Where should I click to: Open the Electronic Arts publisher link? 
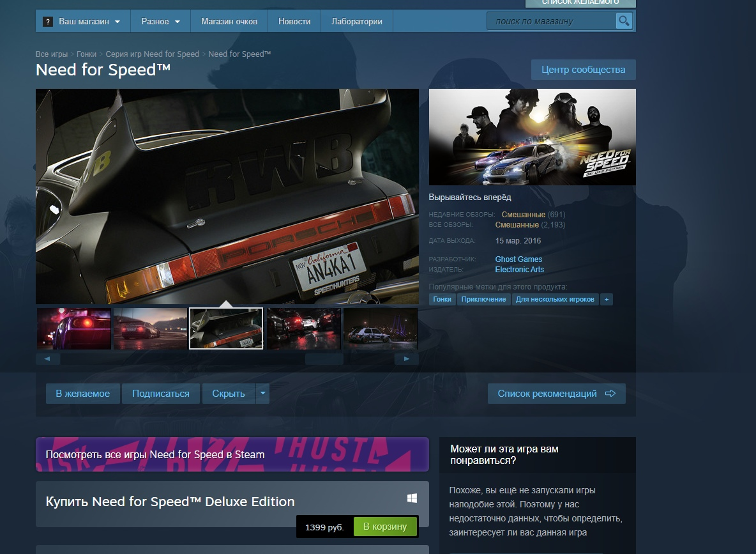[x=519, y=269]
